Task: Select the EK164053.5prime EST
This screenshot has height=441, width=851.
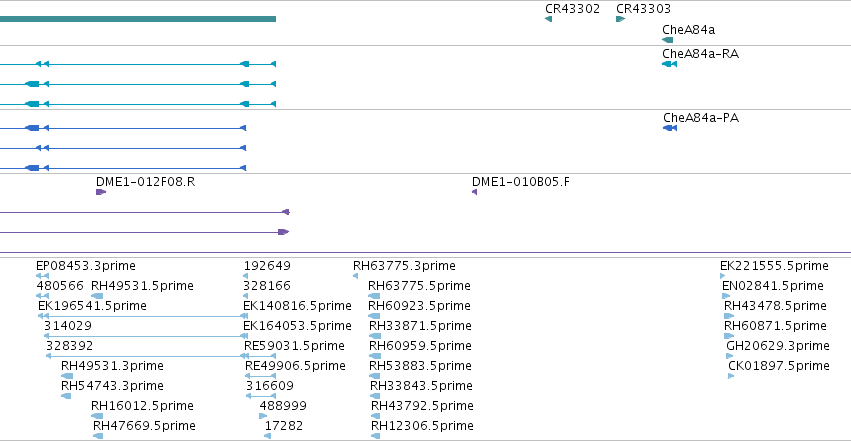Action: click(246, 336)
